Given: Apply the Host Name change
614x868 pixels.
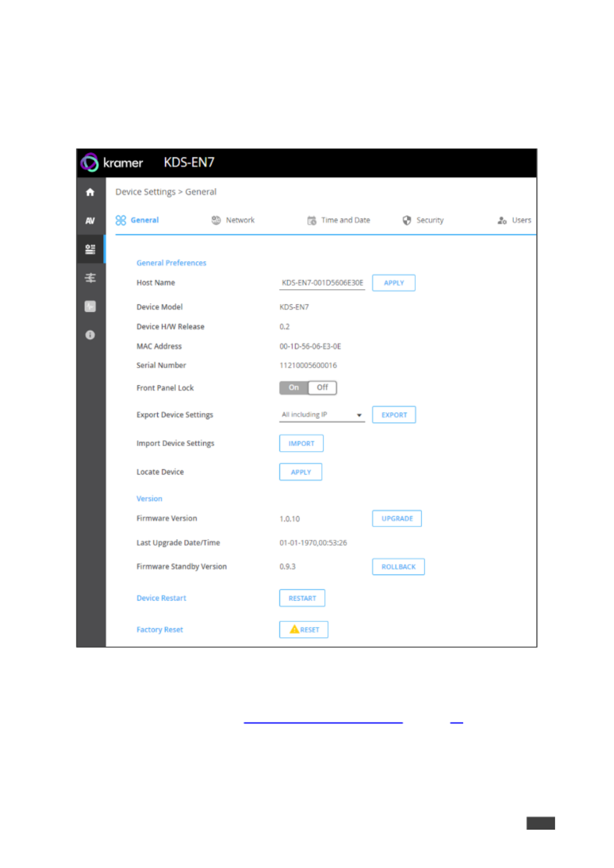Looking at the screenshot, I should 394,283.
